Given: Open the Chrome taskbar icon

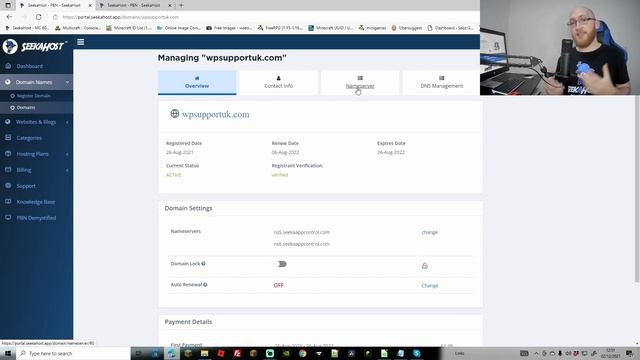Looking at the screenshot, I should pyautogui.click(x=302, y=353).
